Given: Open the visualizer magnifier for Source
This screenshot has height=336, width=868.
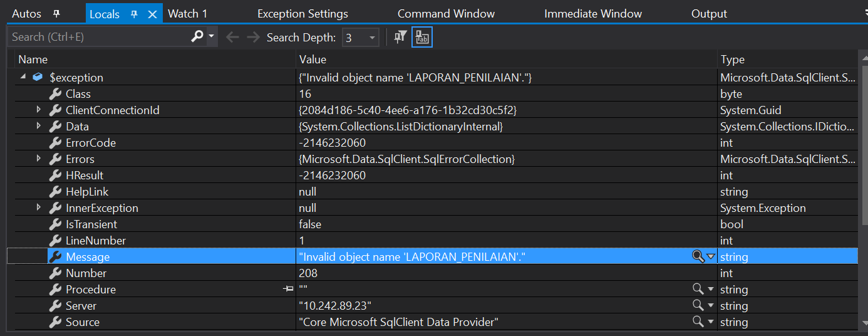Looking at the screenshot, I should tap(698, 322).
